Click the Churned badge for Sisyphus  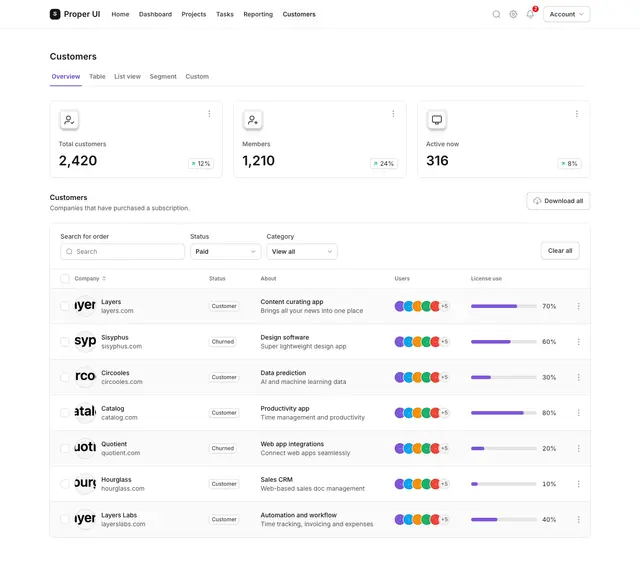(223, 342)
